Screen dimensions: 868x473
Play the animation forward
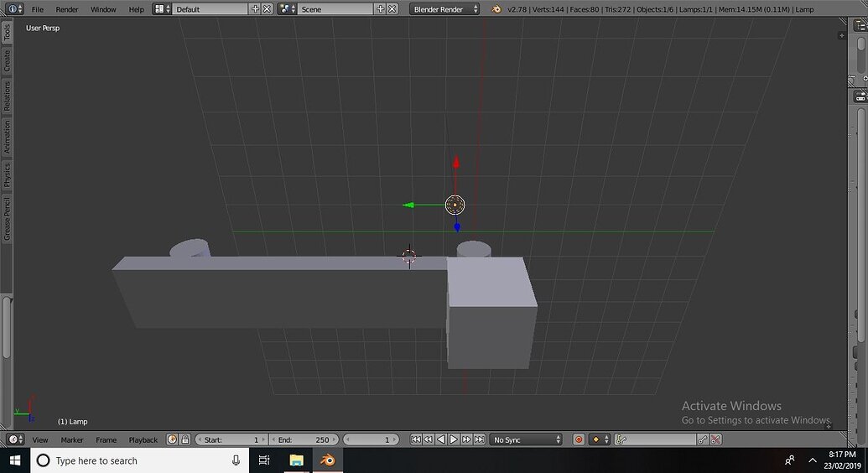pyautogui.click(x=454, y=439)
